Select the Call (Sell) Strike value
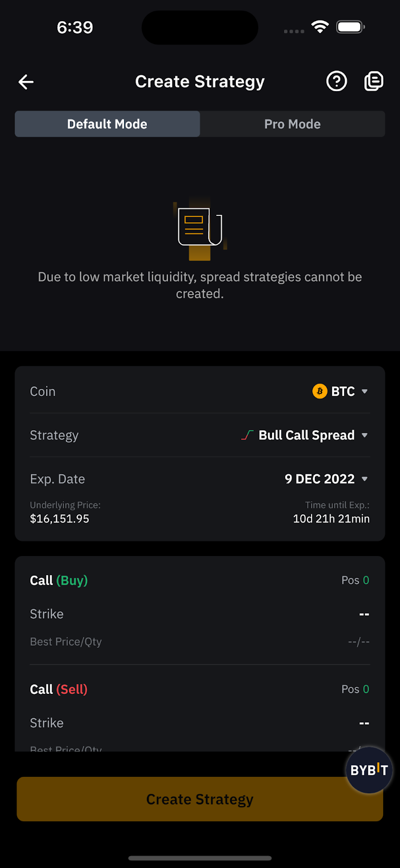400x868 pixels. (364, 723)
